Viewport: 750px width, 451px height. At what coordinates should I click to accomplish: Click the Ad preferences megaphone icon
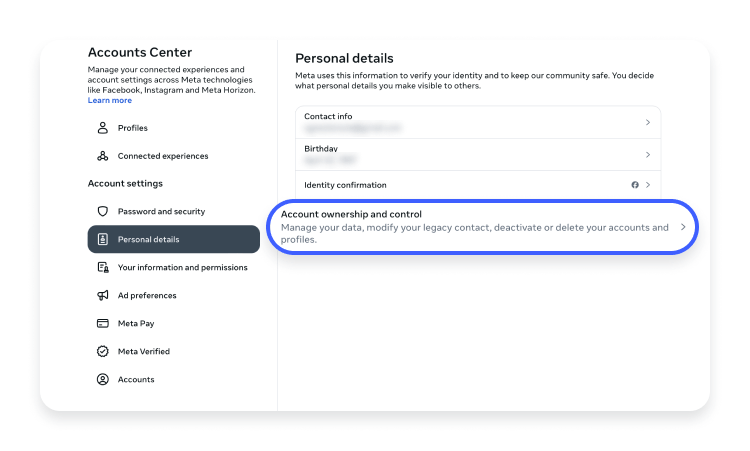pos(102,295)
